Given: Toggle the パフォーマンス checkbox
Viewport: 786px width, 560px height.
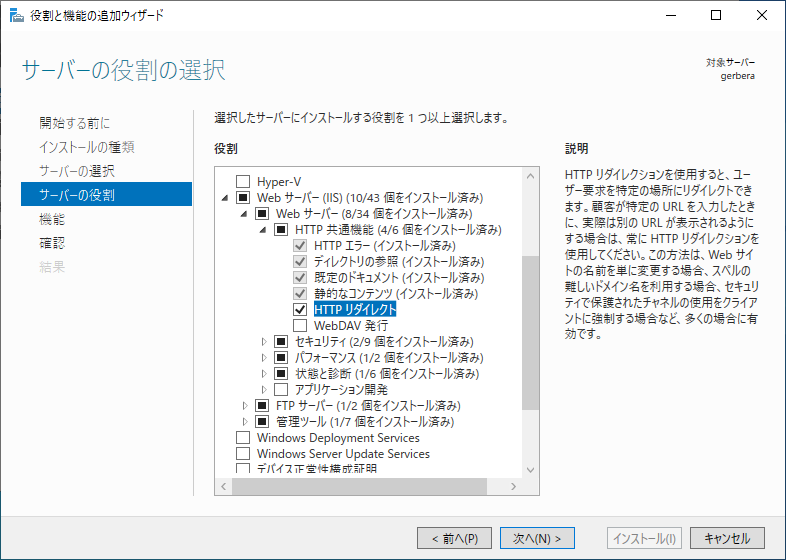Looking at the screenshot, I should pyautogui.click(x=281, y=357).
